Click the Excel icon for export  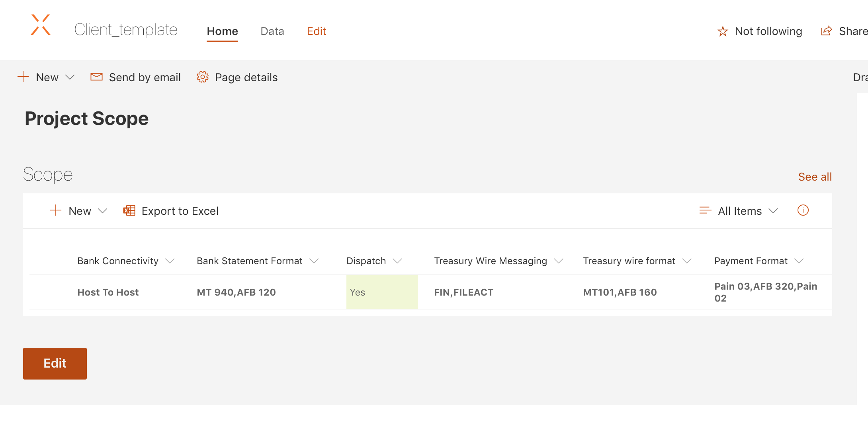[129, 210]
